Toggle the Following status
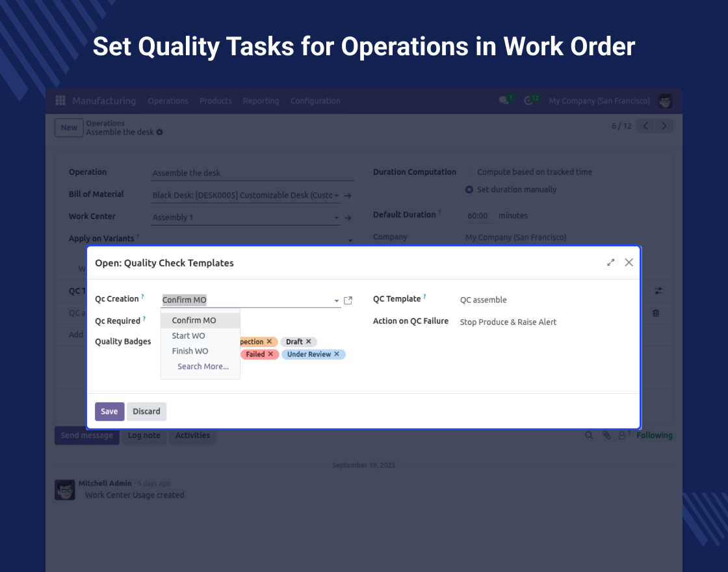The height and width of the screenshot is (572, 728). pos(654,435)
